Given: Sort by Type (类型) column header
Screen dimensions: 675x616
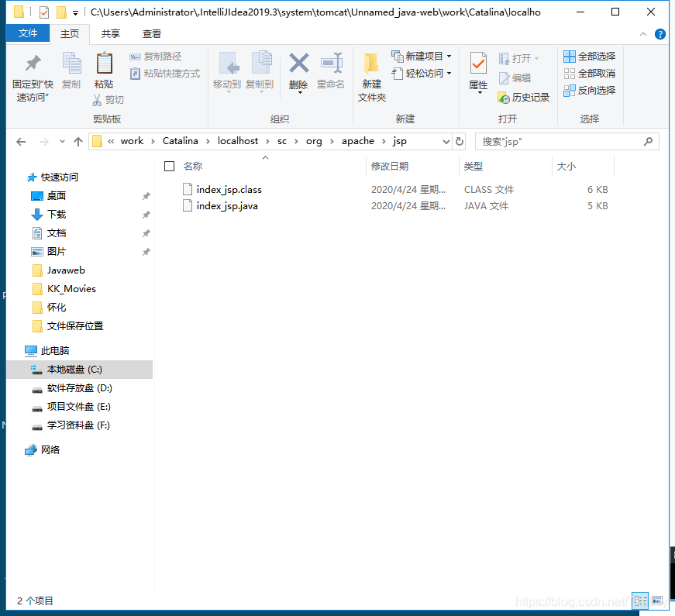Looking at the screenshot, I should (473, 166).
